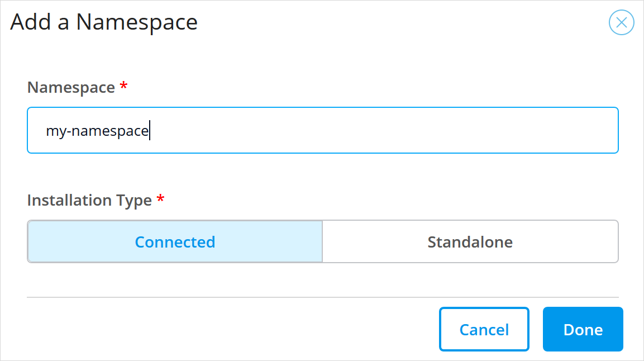
Task: Keep Connected installation type selected
Action: coord(175,241)
